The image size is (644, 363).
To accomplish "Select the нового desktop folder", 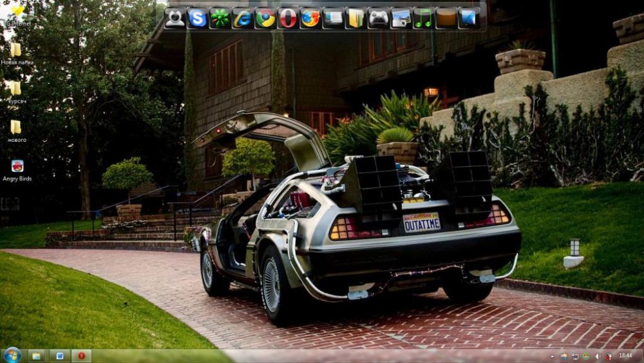I will click(17, 131).
